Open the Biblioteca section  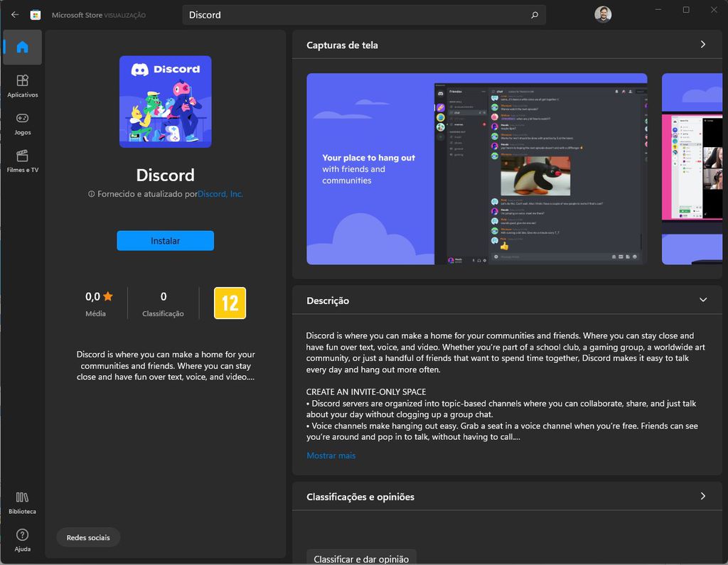pyautogui.click(x=22, y=503)
